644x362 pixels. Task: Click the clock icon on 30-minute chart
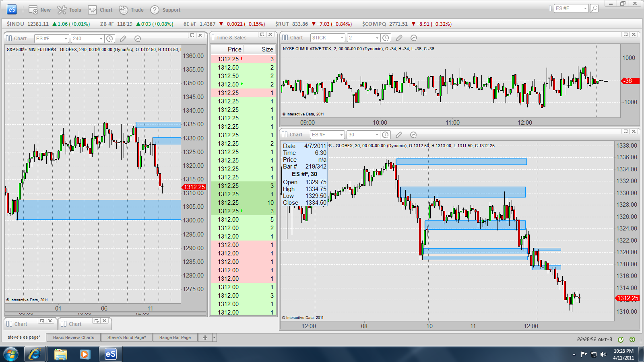pos(385,135)
